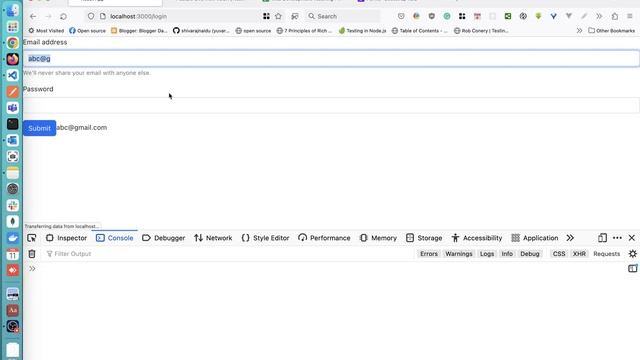Toggle responsive design mode icon

[602, 238]
